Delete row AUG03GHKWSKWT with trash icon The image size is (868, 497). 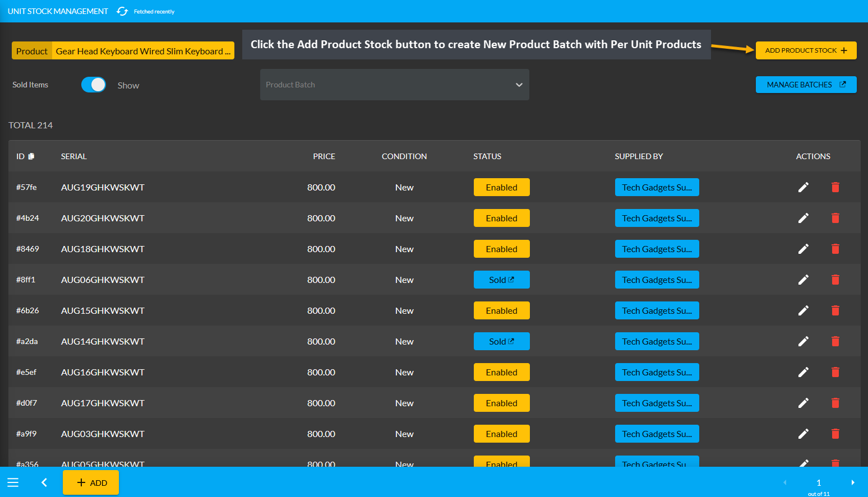tap(835, 434)
